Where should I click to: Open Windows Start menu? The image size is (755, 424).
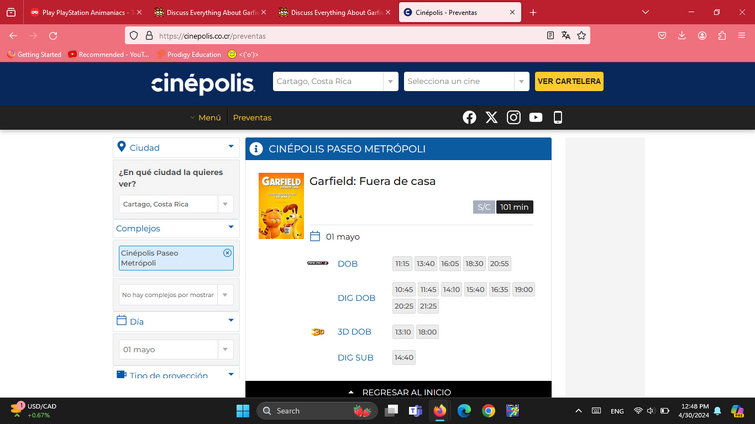point(243,411)
